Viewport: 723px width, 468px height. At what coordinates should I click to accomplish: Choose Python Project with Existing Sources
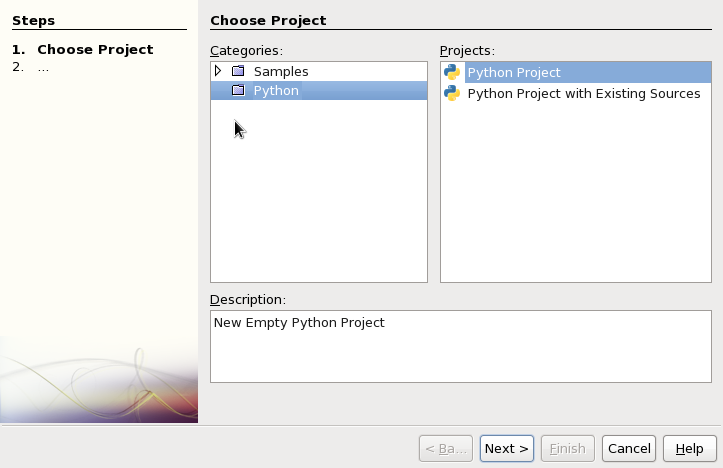click(x=576, y=94)
